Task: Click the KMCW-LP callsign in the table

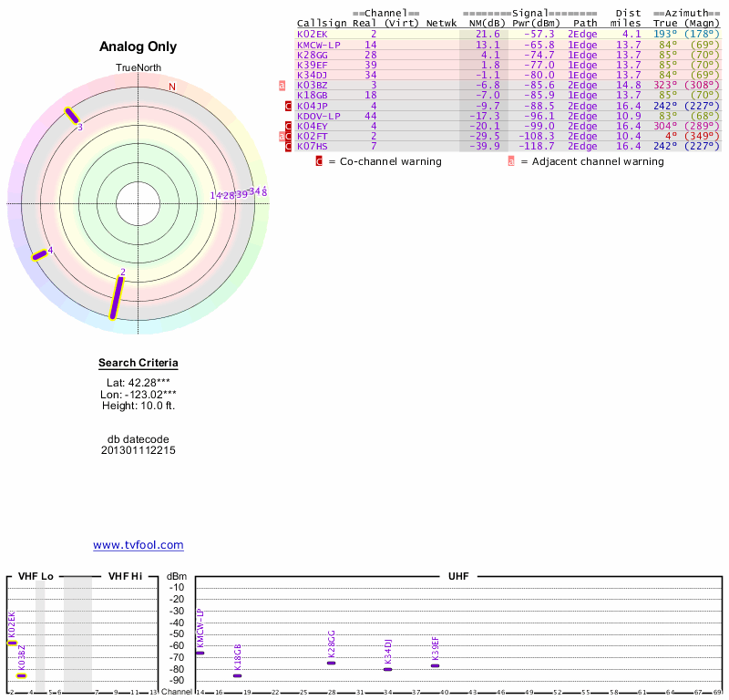Action: point(318,44)
